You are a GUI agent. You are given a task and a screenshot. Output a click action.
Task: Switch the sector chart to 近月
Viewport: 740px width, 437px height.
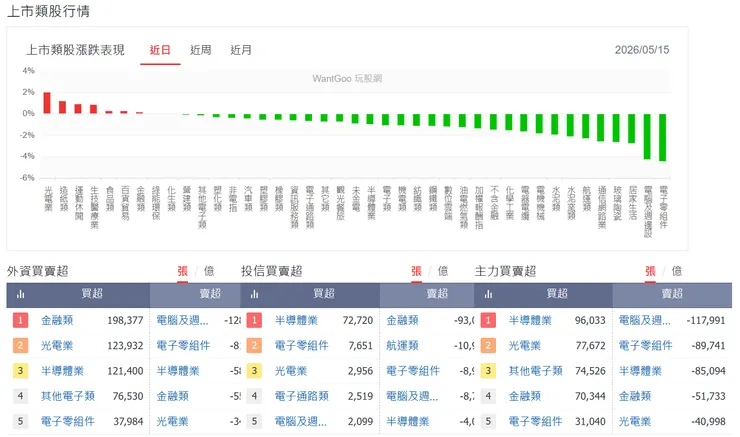(241, 50)
